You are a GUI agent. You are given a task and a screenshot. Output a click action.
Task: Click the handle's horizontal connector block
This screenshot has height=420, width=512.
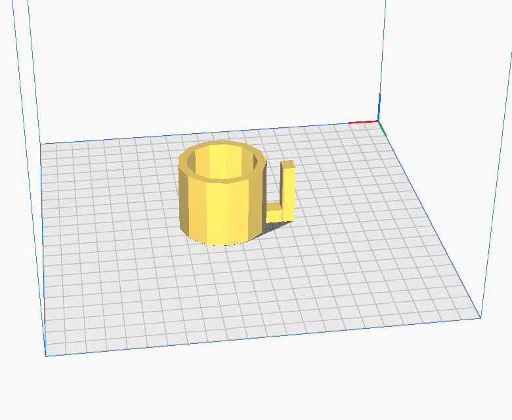click(274, 213)
